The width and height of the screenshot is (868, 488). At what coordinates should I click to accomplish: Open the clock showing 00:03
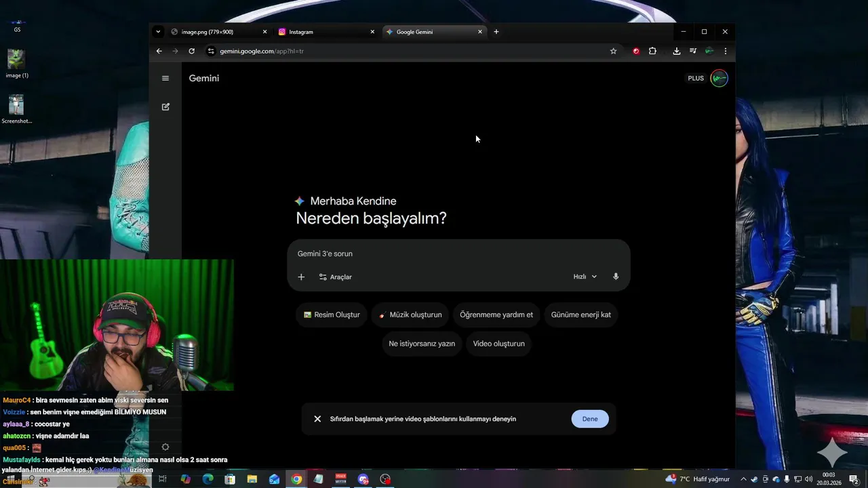coord(829,479)
